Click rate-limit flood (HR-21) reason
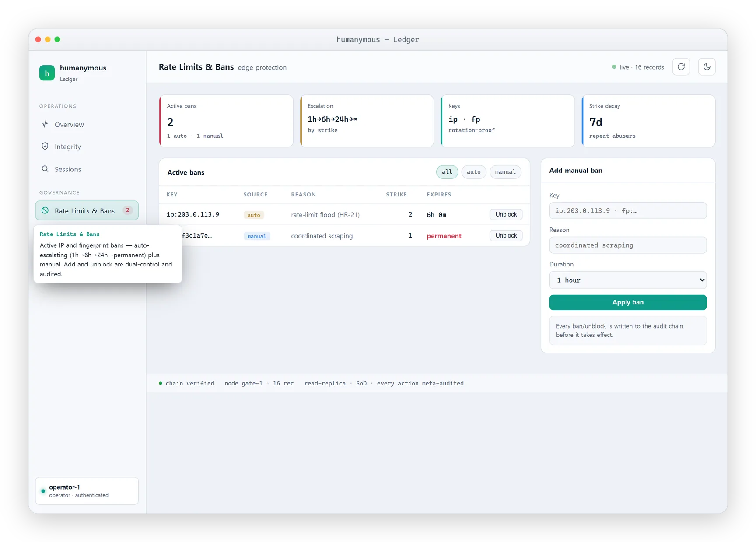Image resolution: width=756 pixels, height=542 pixels. click(x=325, y=215)
